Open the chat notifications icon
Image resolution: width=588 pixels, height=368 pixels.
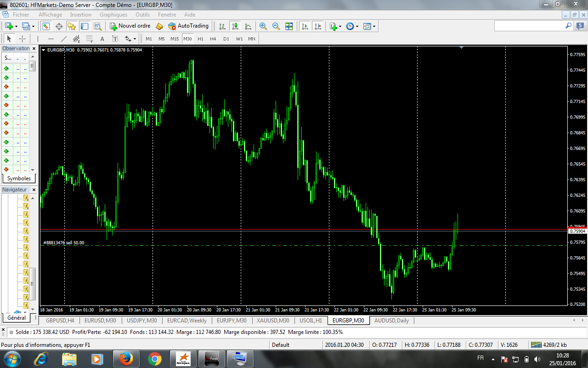(581, 26)
